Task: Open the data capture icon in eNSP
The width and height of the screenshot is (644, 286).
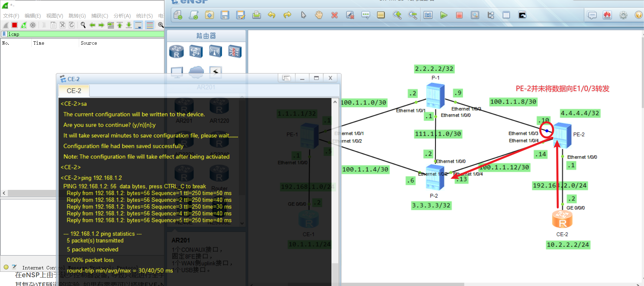Action: (475, 15)
